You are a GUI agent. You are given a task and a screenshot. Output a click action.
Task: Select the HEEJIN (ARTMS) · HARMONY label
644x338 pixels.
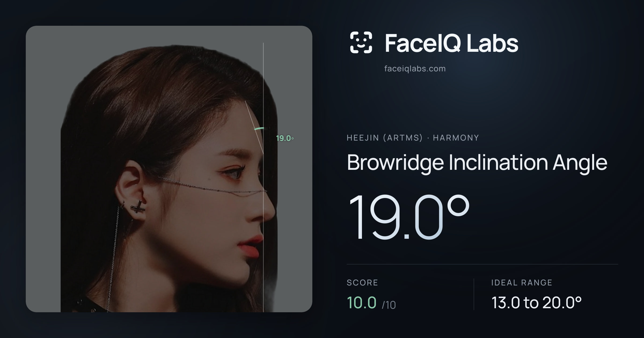413,138
